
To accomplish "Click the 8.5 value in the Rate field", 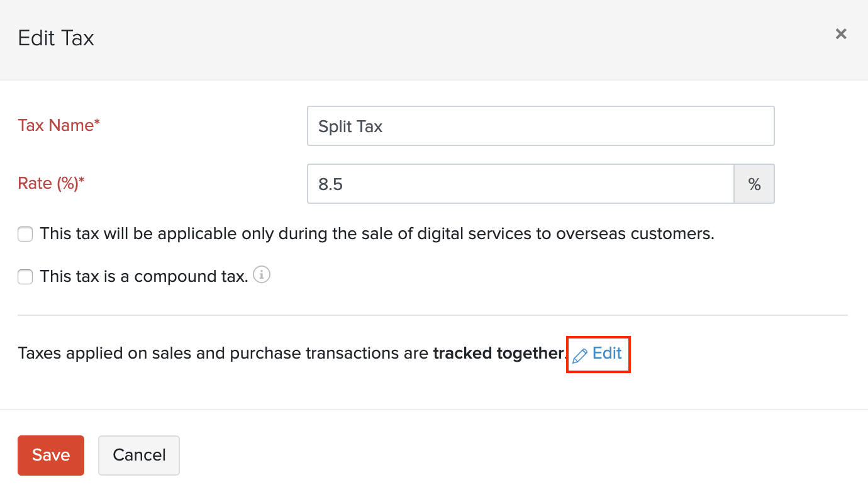I will click(x=330, y=184).
